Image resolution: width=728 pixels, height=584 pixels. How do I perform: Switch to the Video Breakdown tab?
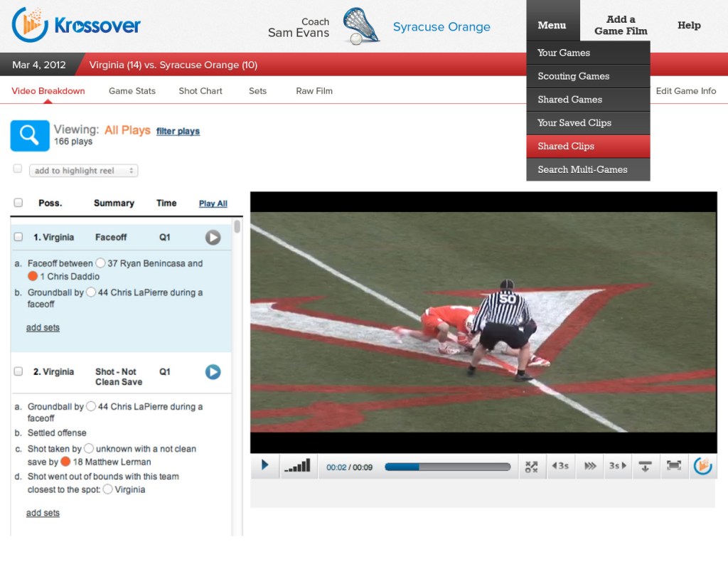click(x=48, y=91)
